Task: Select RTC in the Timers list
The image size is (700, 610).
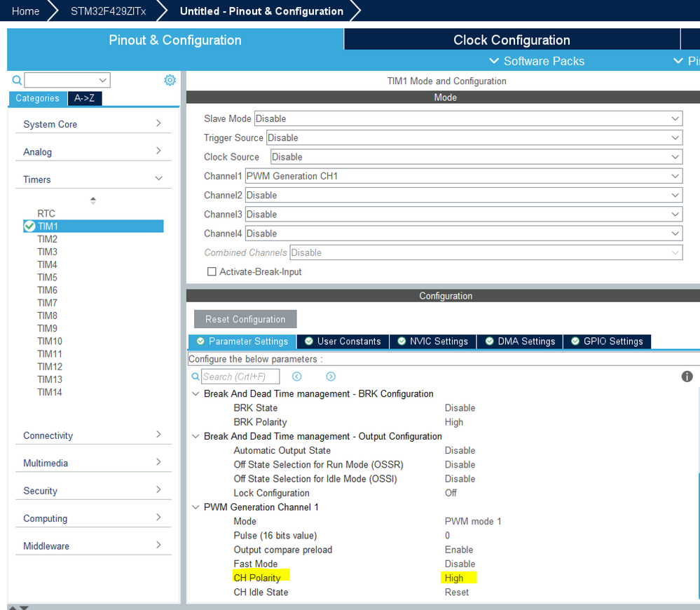Action: pyautogui.click(x=46, y=213)
